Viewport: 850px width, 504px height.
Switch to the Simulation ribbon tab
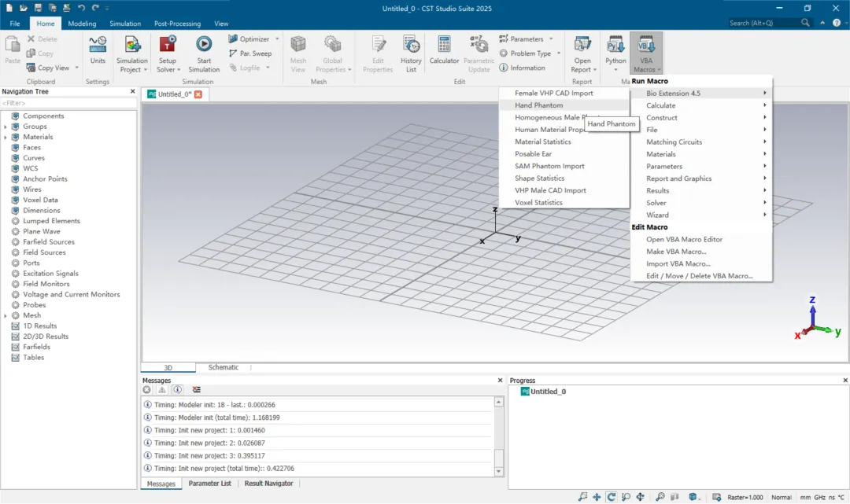[124, 24]
